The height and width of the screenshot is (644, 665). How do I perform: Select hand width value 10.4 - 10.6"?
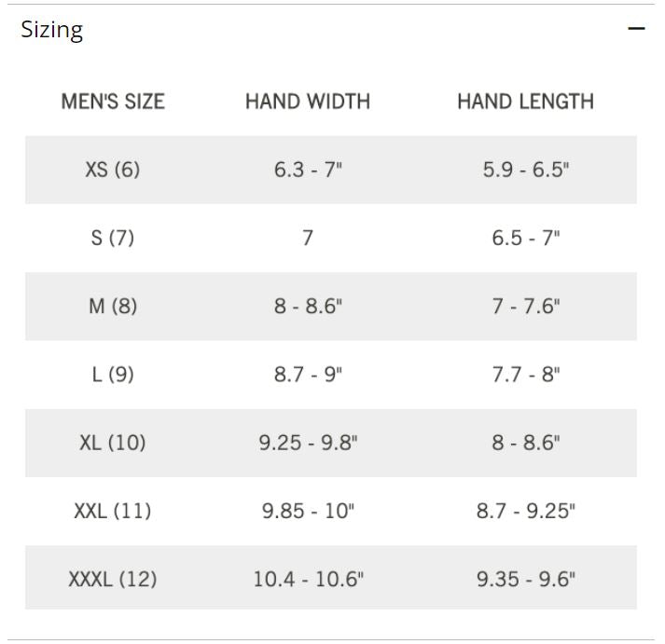(x=309, y=579)
